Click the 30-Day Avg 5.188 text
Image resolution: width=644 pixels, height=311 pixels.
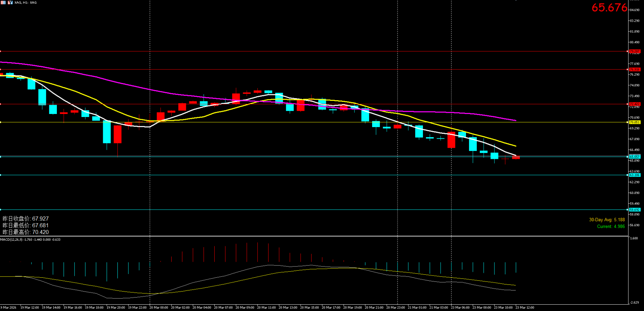click(607, 220)
